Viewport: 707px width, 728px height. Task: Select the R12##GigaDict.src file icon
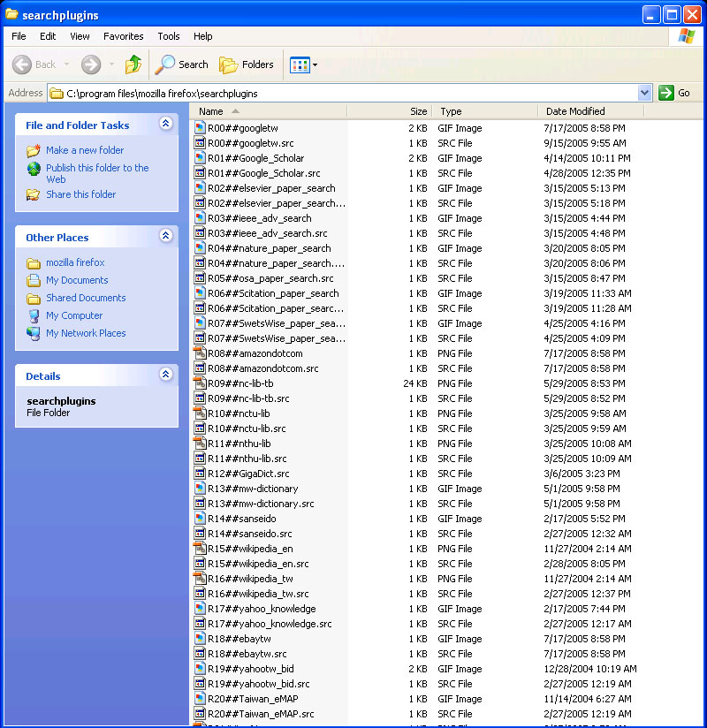201,474
